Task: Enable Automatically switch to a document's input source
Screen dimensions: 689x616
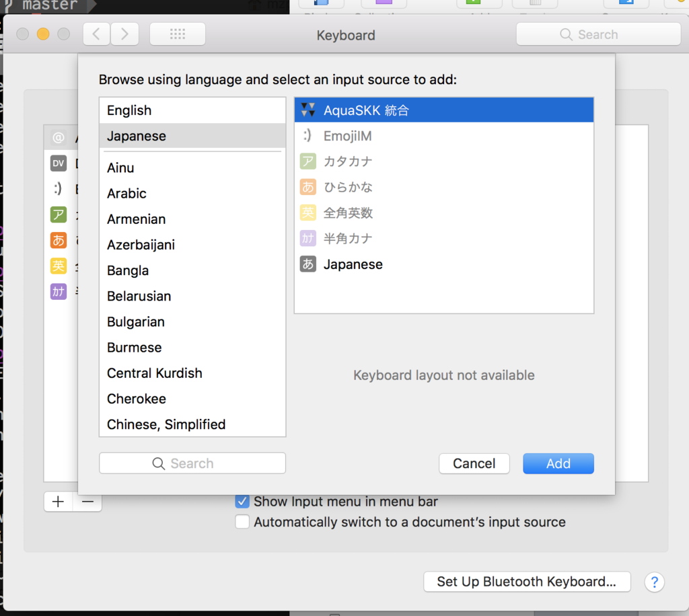Action: pos(242,522)
